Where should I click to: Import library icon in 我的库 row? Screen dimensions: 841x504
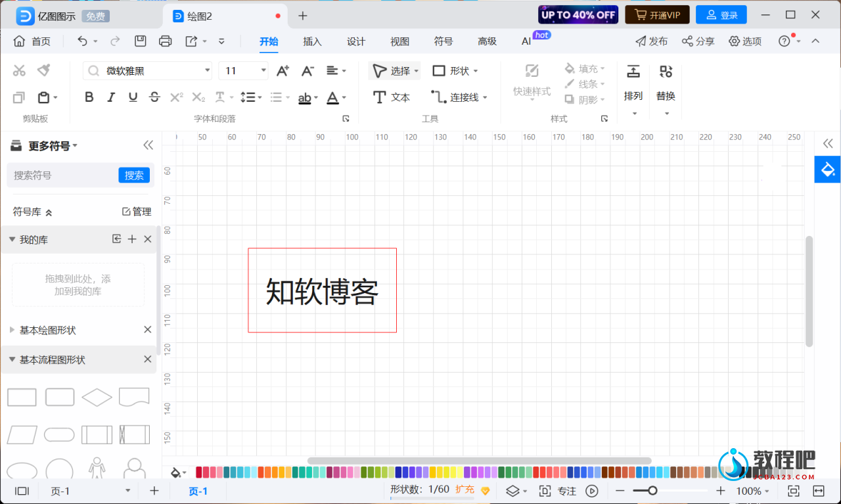[117, 239]
